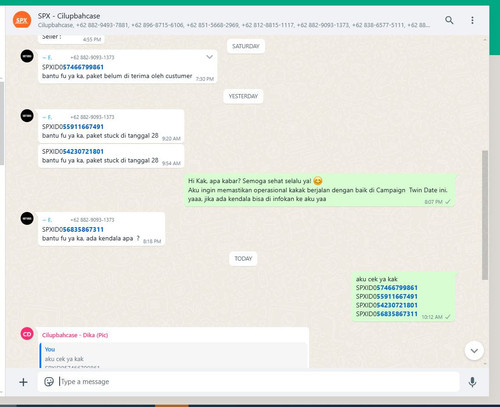Open SPX - Cilupbahcase group title
The width and height of the screenshot is (500, 407).
69,16
